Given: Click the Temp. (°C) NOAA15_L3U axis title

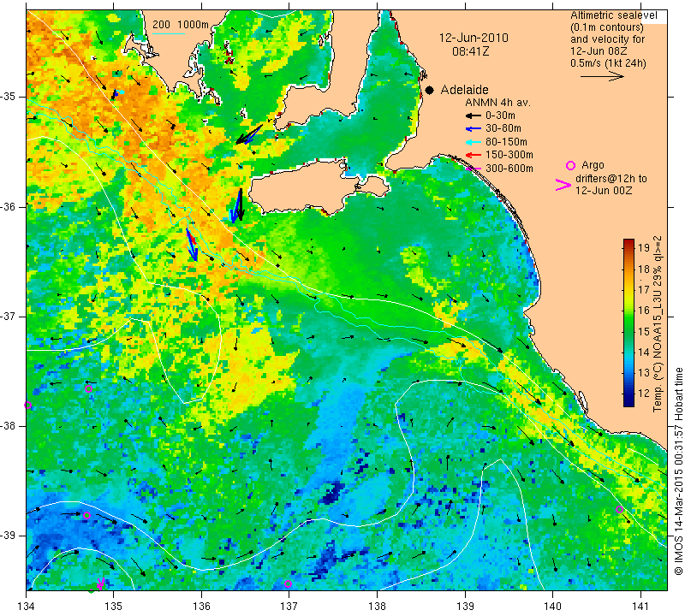Looking at the screenshot, I should [658, 323].
